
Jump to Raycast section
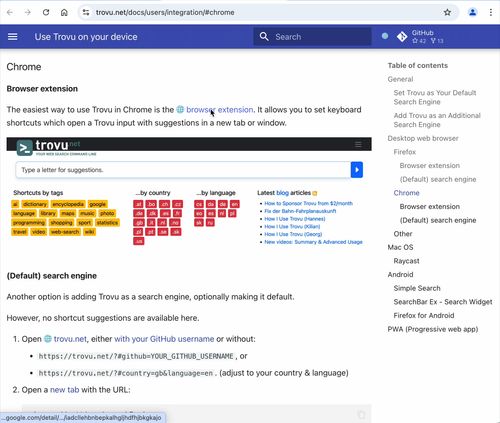click(x=406, y=261)
